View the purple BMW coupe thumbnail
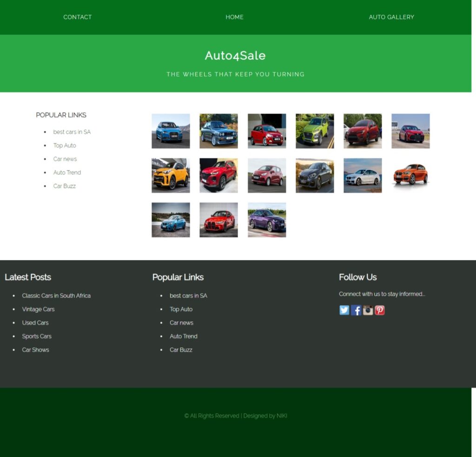 click(x=267, y=220)
